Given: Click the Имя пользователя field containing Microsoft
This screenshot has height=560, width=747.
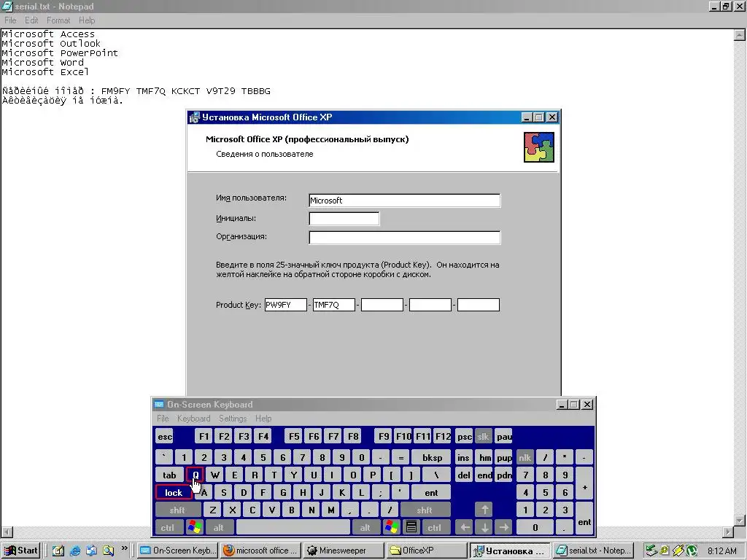Looking at the screenshot, I should tap(404, 201).
